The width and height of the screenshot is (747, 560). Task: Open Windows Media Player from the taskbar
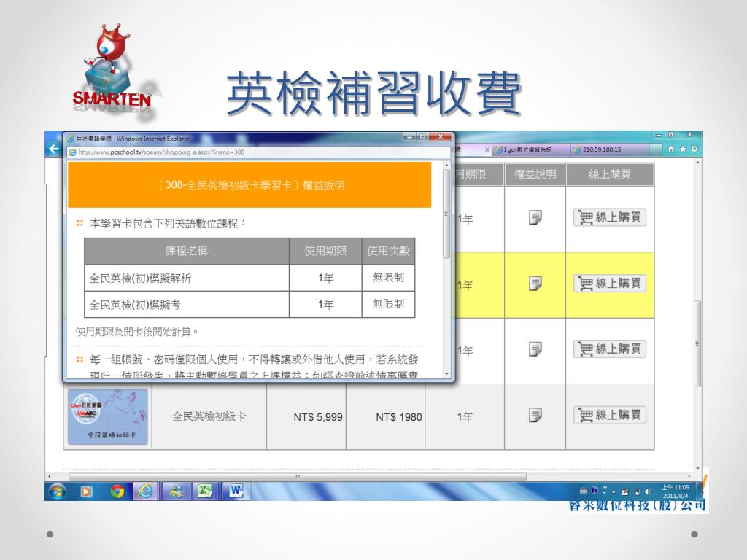pyautogui.click(x=86, y=491)
